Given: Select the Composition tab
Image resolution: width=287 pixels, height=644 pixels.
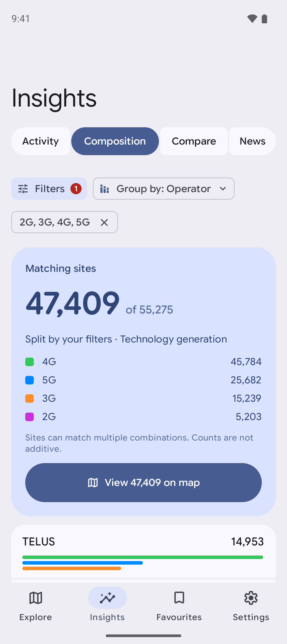Looking at the screenshot, I should click(x=115, y=141).
